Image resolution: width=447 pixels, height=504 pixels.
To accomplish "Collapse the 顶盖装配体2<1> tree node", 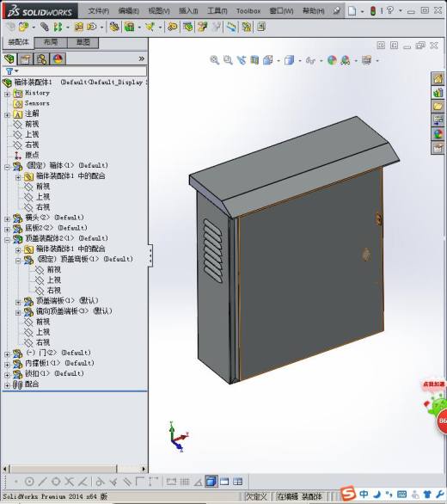I will pyautogui.click(x=8, y=239).
